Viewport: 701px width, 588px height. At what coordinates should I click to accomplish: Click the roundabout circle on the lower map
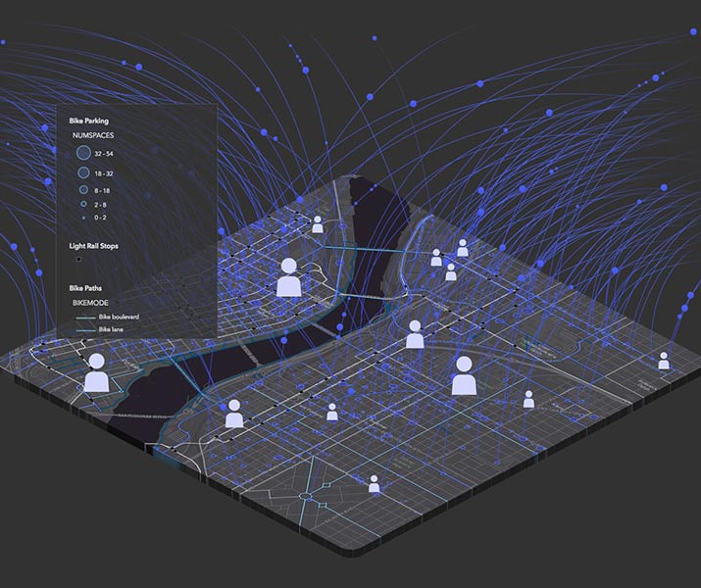(x=306, y=498)
